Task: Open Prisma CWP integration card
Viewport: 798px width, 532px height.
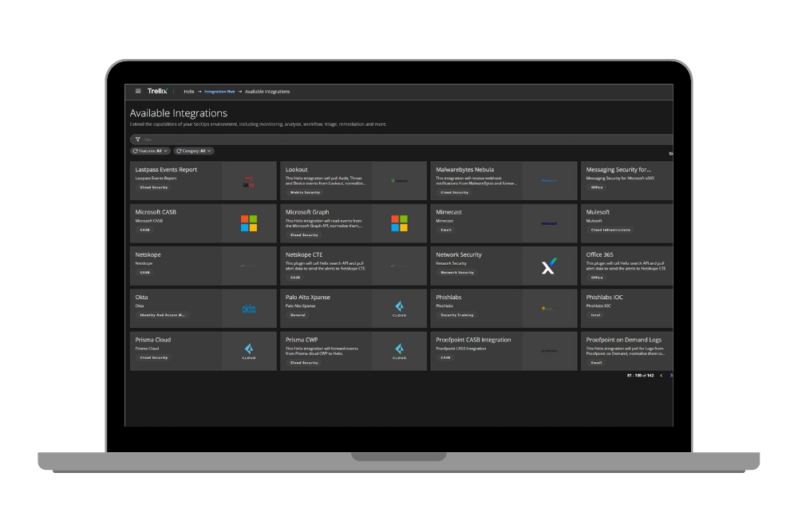Action: coord(354,352)
